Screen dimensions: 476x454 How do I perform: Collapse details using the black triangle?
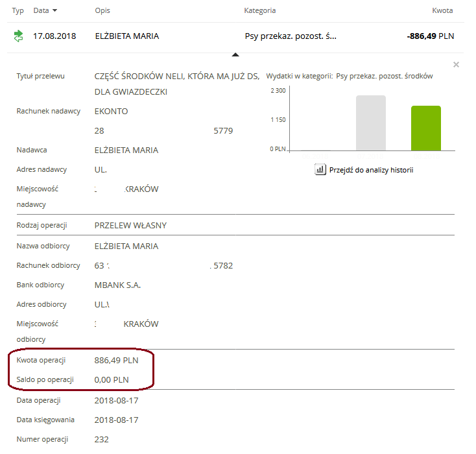(x=235, y=54)
